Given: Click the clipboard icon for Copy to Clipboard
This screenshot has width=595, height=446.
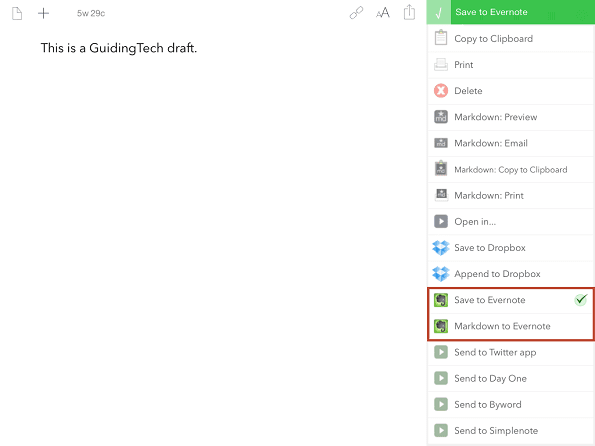Looking at the screenshot, I should click(441, 38).
